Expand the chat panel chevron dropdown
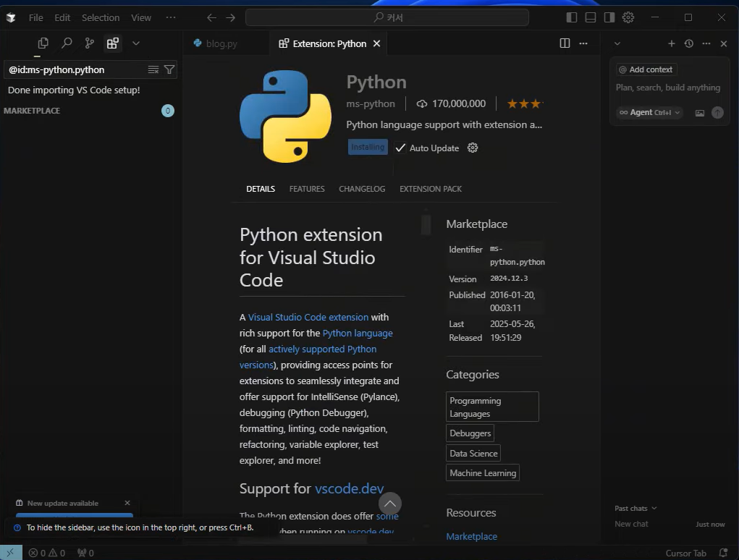This screenshot has width=739, height=560. tap(617, 44)
